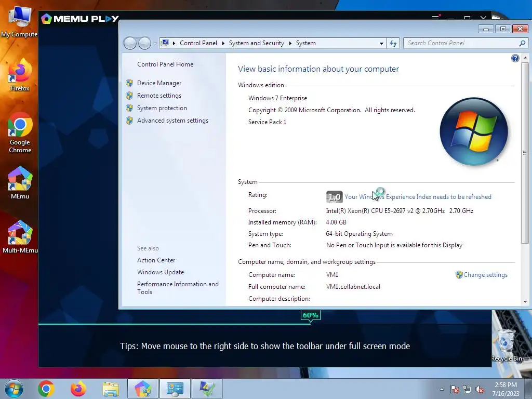
Task: Click the "64-bit Operating System" value
Action: (359, 234)
